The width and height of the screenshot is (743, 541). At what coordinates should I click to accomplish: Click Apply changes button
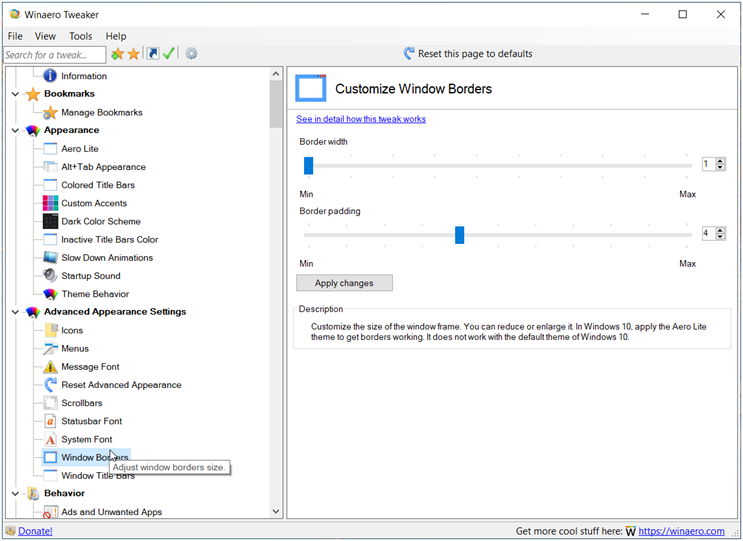(x=344, y=283)
